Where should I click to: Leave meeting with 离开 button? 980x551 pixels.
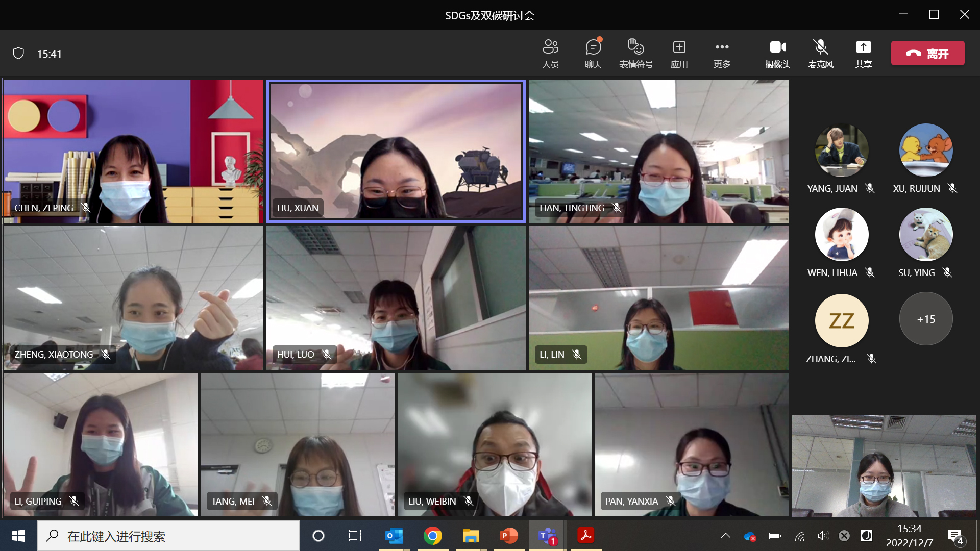pyautogui.click(x=927, y=53)
